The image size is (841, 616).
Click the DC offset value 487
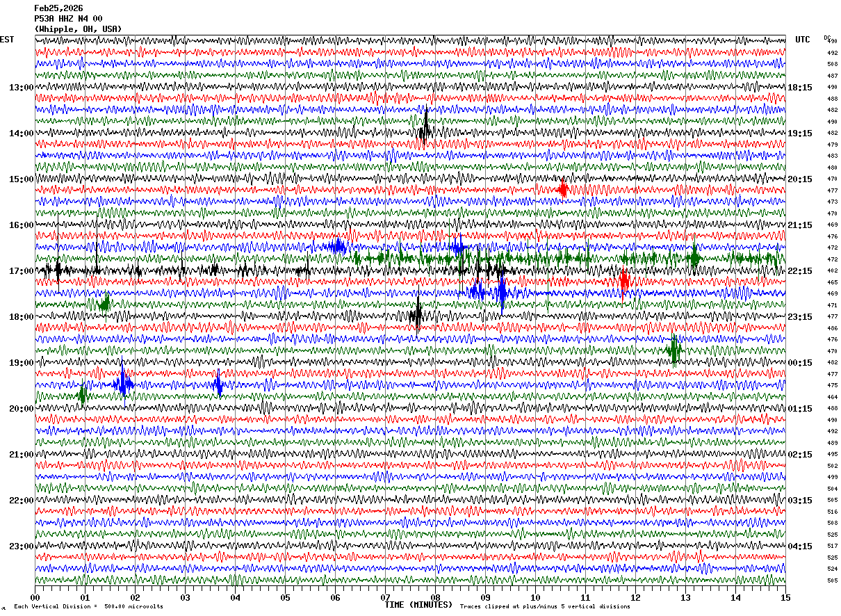coord(832,76)
